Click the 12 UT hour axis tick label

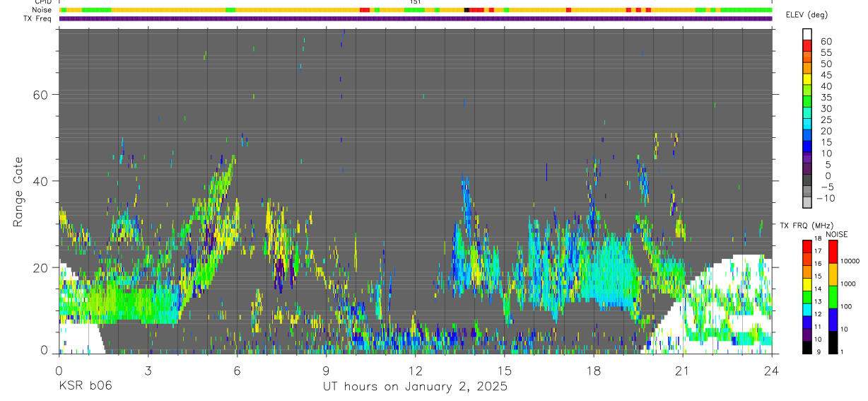pyautogui.click(x=415, y=371)
